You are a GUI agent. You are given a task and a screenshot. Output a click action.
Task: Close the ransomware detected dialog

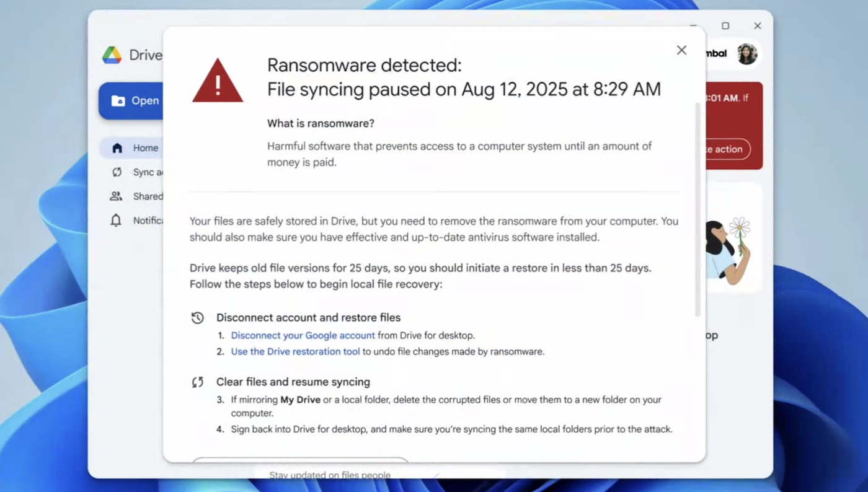pyautogui.click(x=681, y=50)
